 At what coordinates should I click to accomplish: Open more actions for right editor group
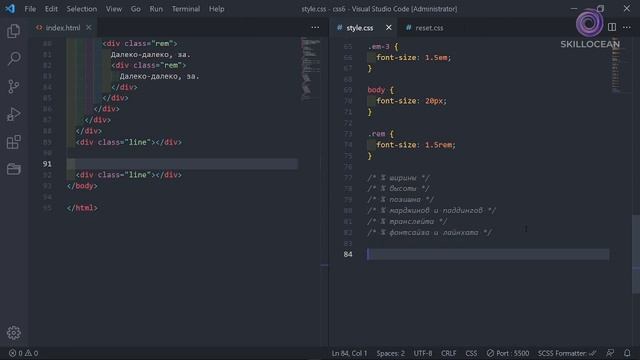[x=627, y=27]
